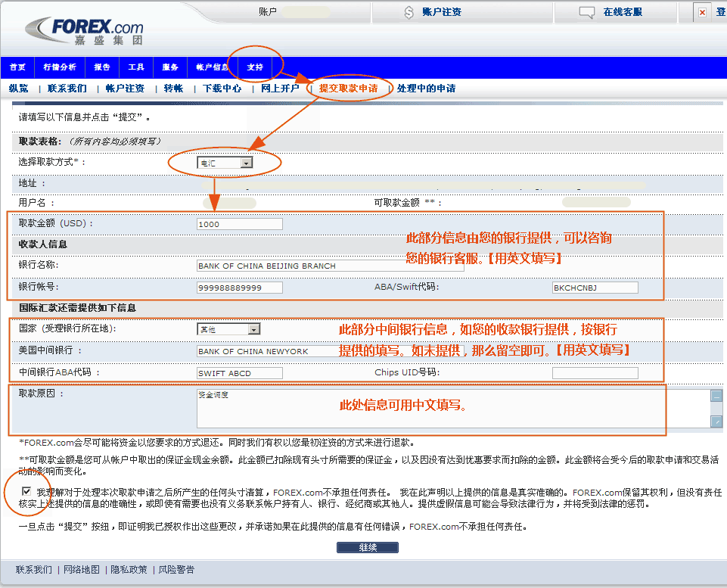
Task: Click the 银行名称 input field
Action: (330, 266)
